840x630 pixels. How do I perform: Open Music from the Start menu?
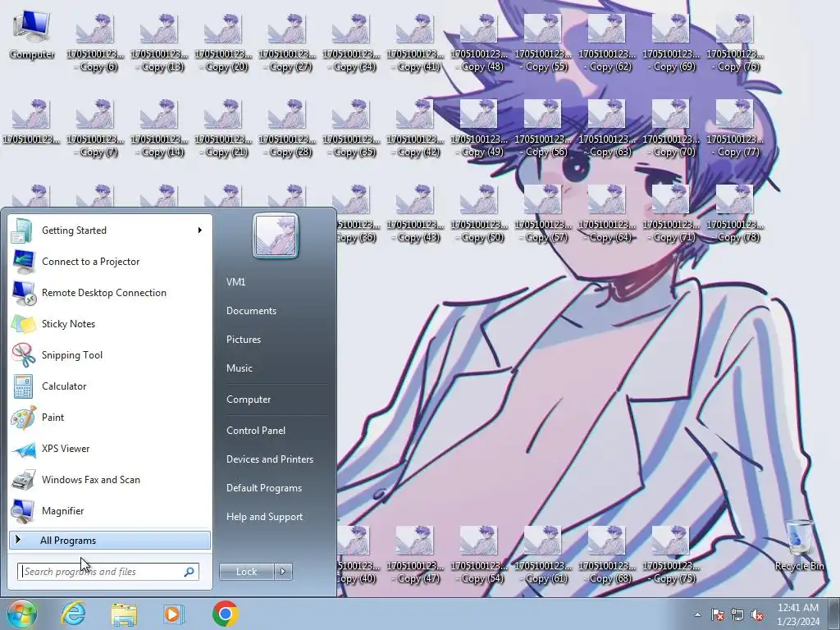240,368
